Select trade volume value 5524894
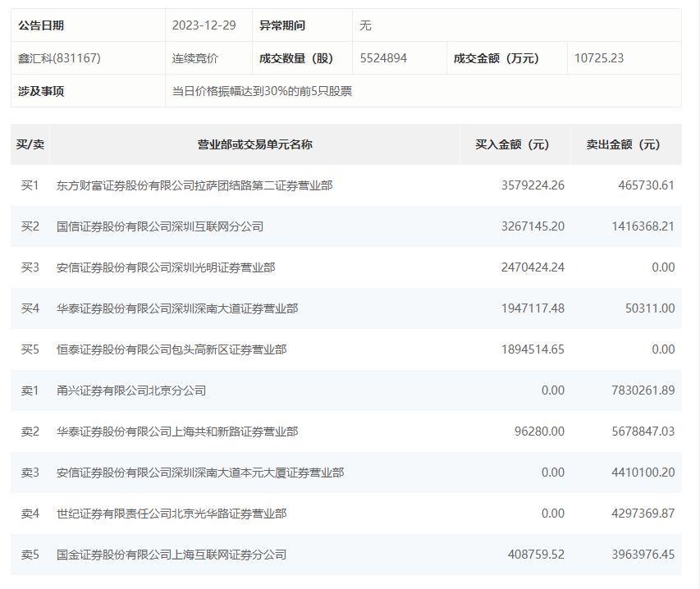 383,58
